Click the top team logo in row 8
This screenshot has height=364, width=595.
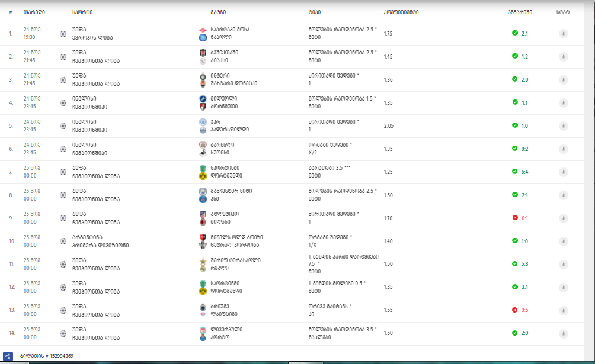pyautogui.click(x=203, y=191)
